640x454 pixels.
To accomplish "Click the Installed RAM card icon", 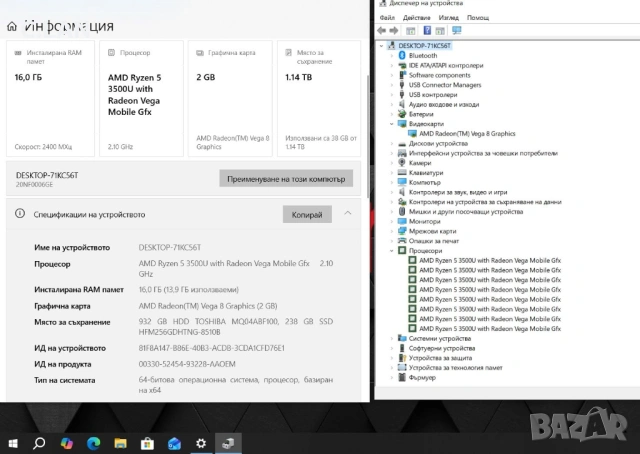I will 18,53.
